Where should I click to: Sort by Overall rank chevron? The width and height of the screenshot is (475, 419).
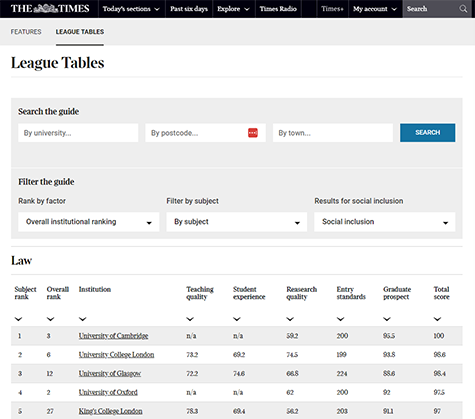[50, 319]
